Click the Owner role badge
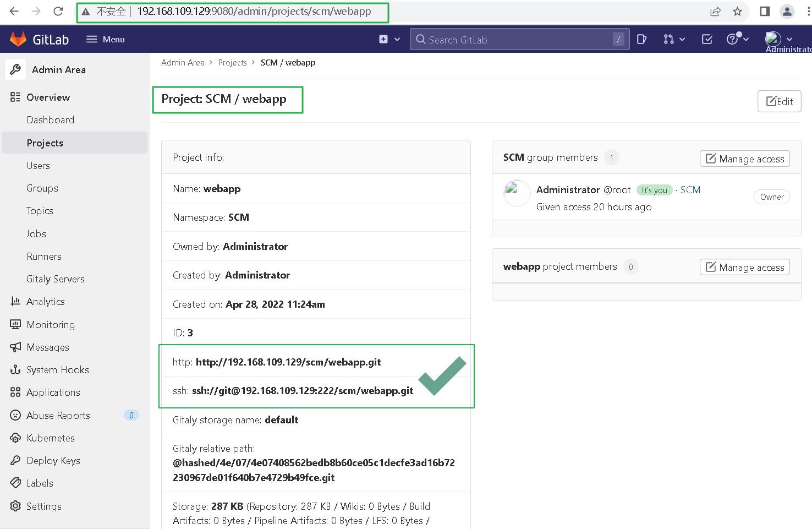The image size is (812, 529). pos(772,197)
